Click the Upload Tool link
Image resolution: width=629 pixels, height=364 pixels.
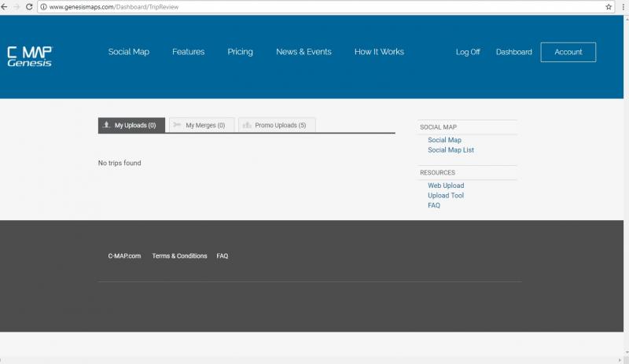click(446, 195)
